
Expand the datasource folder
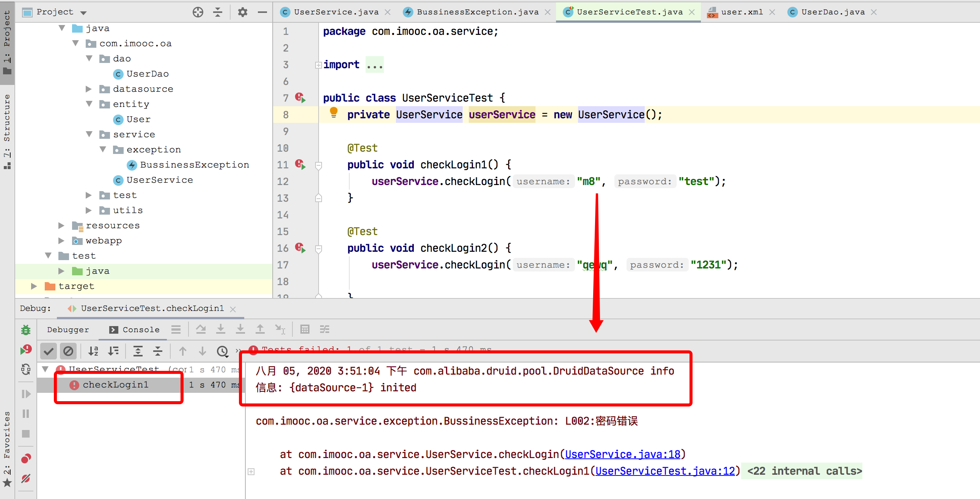[x=89, y=89]
